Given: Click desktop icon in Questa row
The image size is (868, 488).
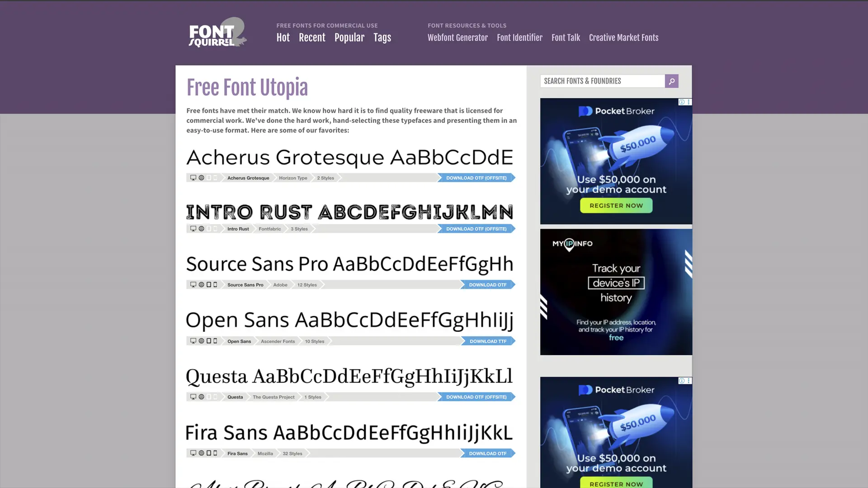Looking at the screenshot, I should coord(193,397).
